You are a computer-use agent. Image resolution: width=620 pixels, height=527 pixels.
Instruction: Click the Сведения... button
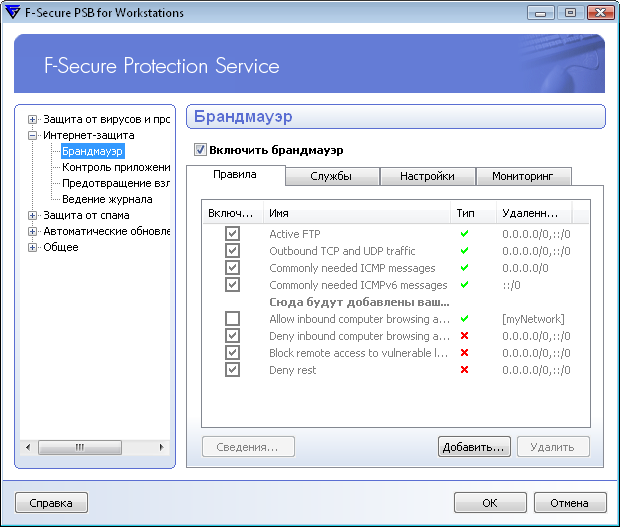[248, 447]
